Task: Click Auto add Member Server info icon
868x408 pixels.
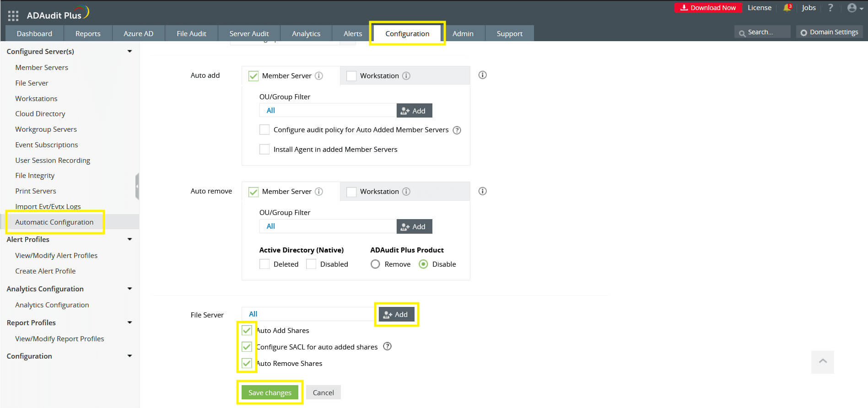Action: pyautogui.click(x=319, y=76)
